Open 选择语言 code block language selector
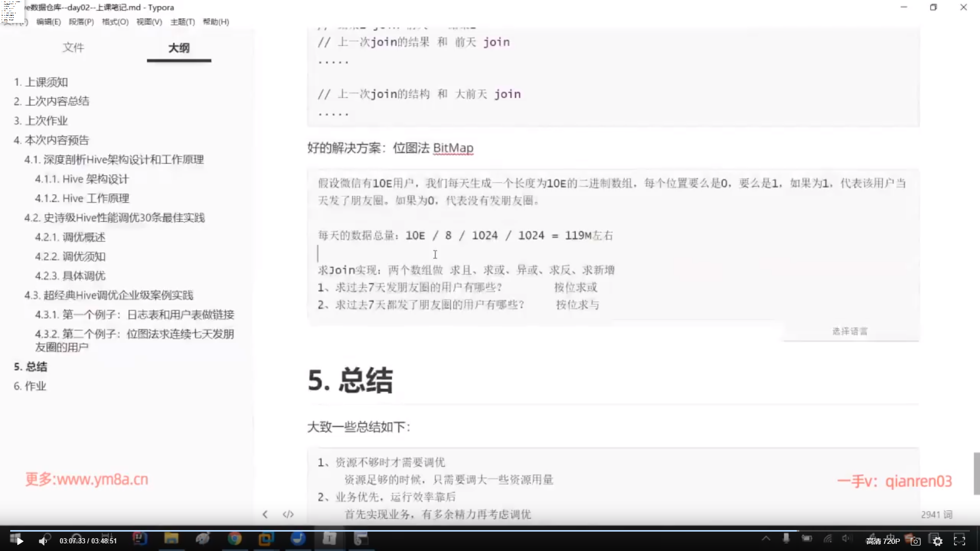 850,332
